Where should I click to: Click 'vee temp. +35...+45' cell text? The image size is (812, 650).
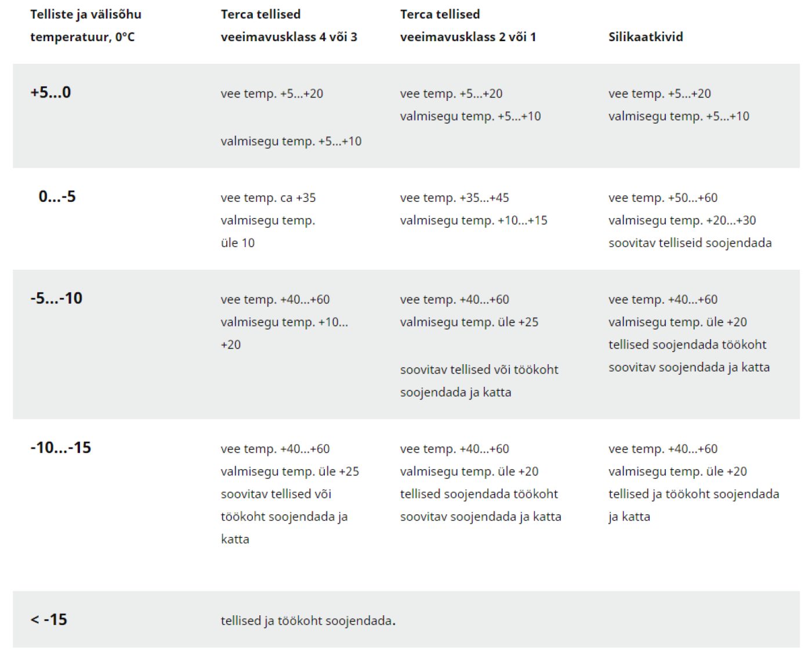click(x=454, y=198)
